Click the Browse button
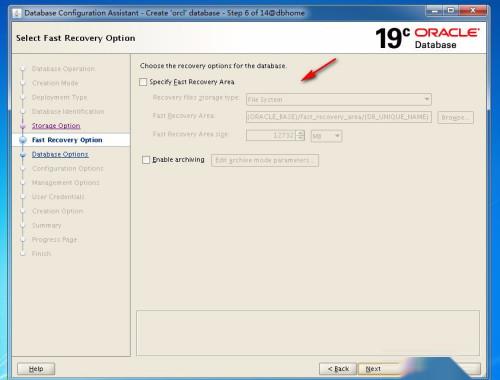This screenshot has width=500, height=380. (x=455, y=117)
